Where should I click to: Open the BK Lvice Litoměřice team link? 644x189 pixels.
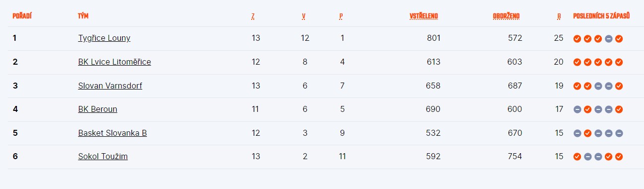tap(115, 62)
